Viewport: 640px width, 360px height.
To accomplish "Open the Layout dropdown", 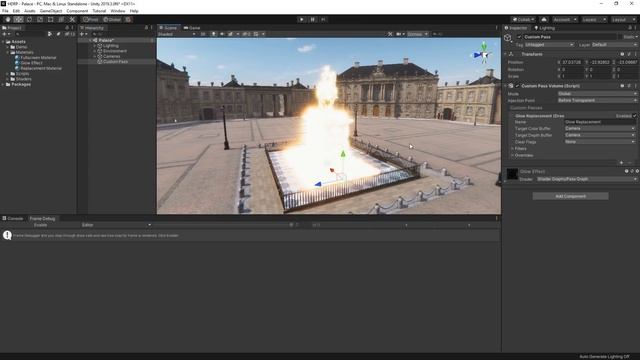I will coord(623,19).
